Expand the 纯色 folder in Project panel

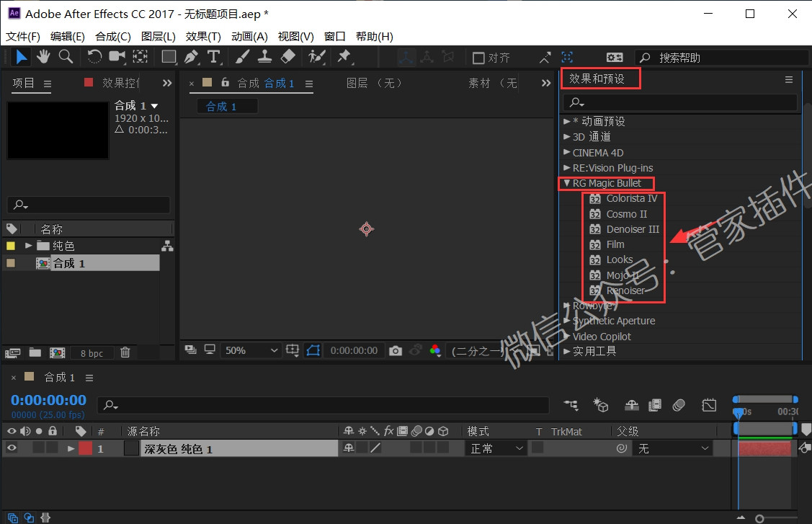click(x=29, y=246)
